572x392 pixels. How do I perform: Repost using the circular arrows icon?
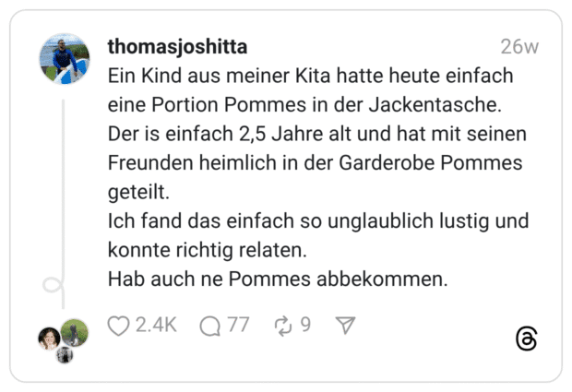282,326
